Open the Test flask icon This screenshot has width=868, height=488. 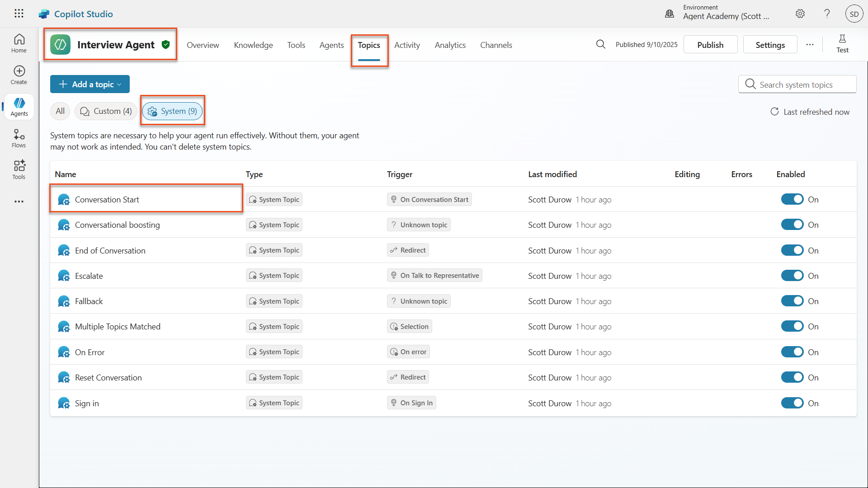[842, 44]
